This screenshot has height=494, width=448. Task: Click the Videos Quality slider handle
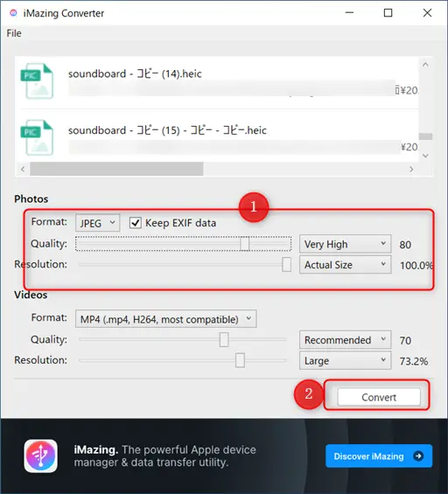(x=224, y=339)
